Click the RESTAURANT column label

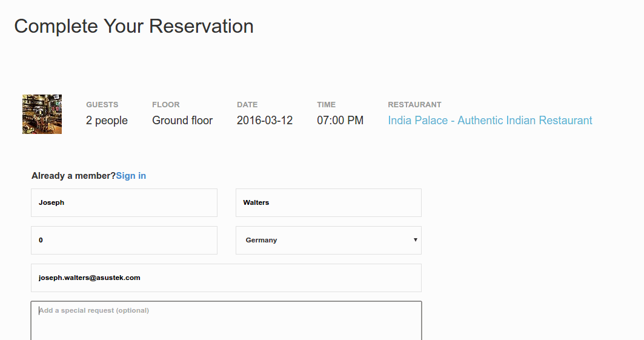415,105
